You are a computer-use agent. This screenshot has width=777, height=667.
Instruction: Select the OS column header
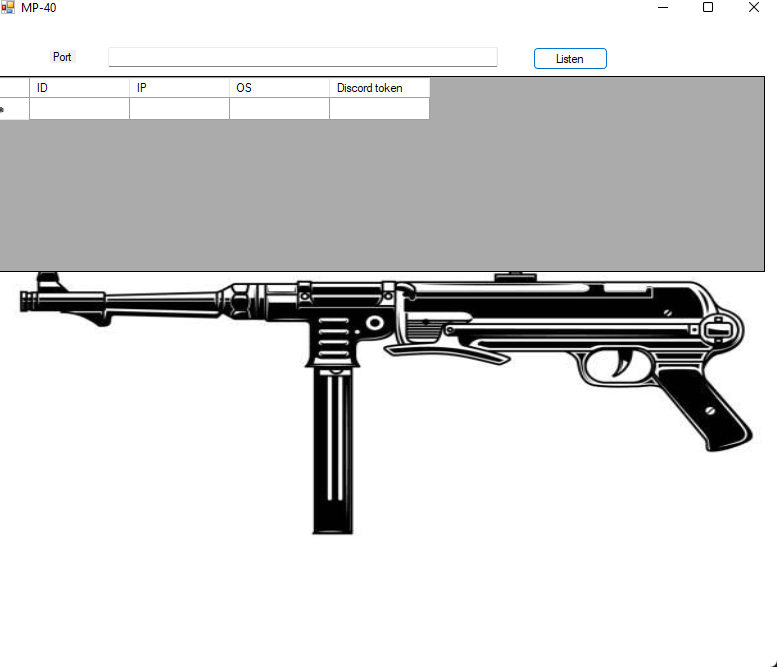point(280,88)
